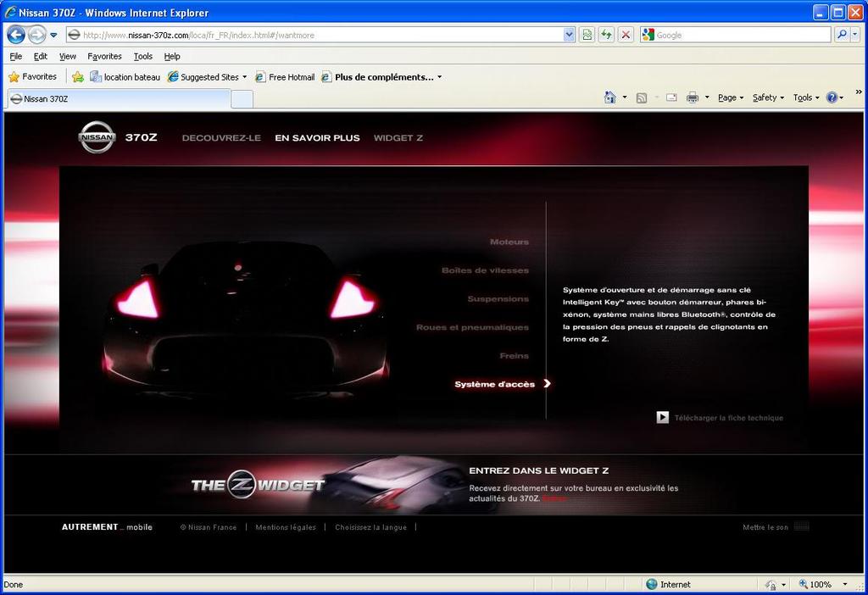
Task: Click the Stop loading red X icon
Action: [x=626, y=35]
